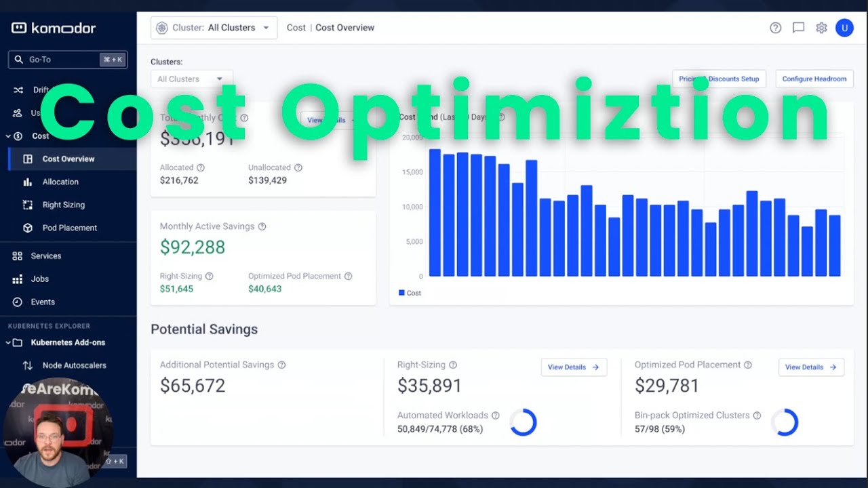
Task: Click the Bin-pack Optimized Clusters progress ring
Action: [x=785, y=422]
